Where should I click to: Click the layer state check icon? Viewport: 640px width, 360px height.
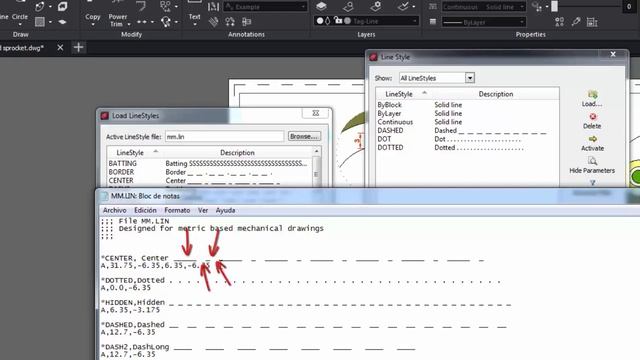(403, 6)
